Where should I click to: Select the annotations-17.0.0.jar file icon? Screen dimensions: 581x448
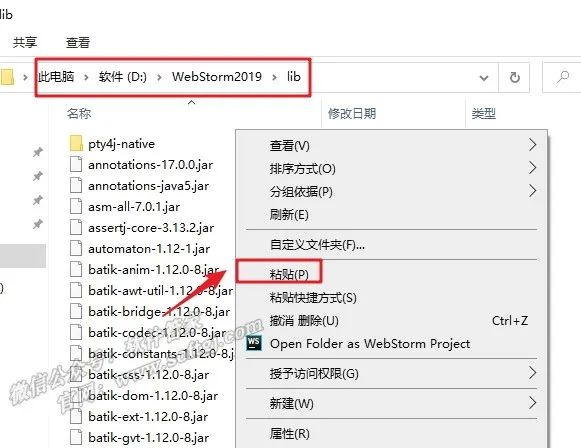(x=76, y=165)
